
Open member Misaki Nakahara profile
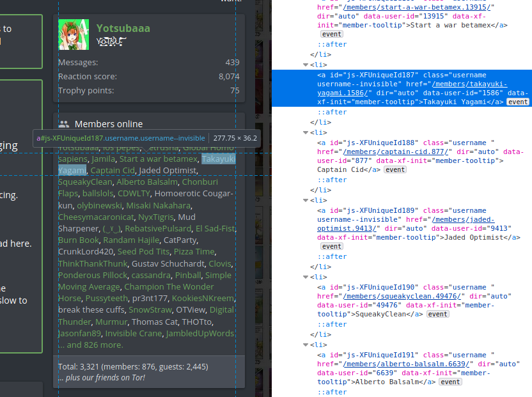pyautogui.click(x=159, y=206)
